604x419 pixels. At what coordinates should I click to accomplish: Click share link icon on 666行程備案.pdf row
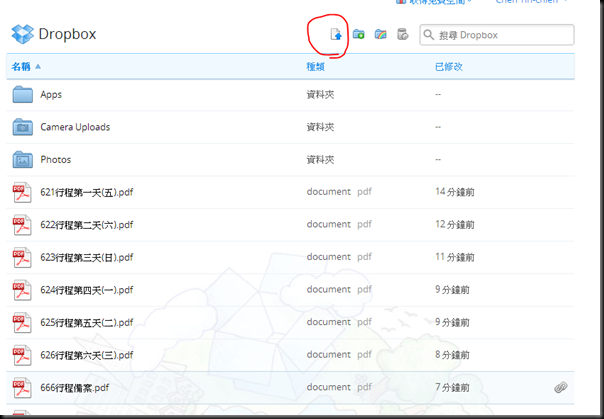point(560,387)
